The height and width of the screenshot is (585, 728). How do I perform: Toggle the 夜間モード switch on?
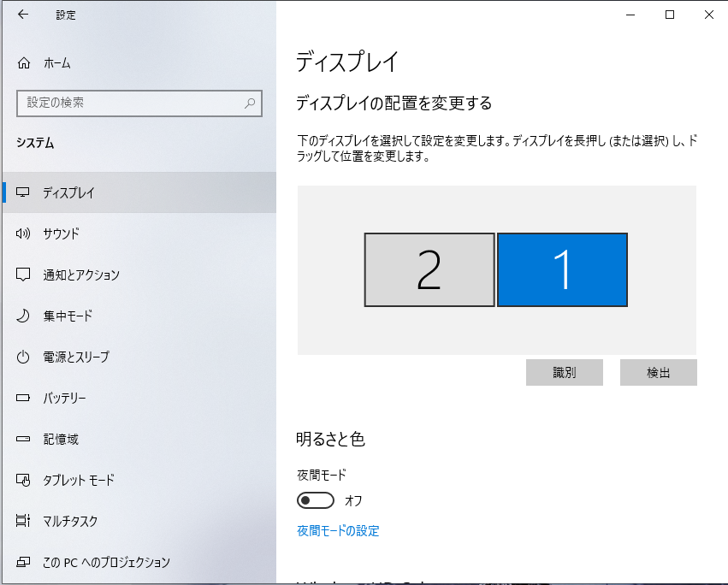tap(315, 500)
